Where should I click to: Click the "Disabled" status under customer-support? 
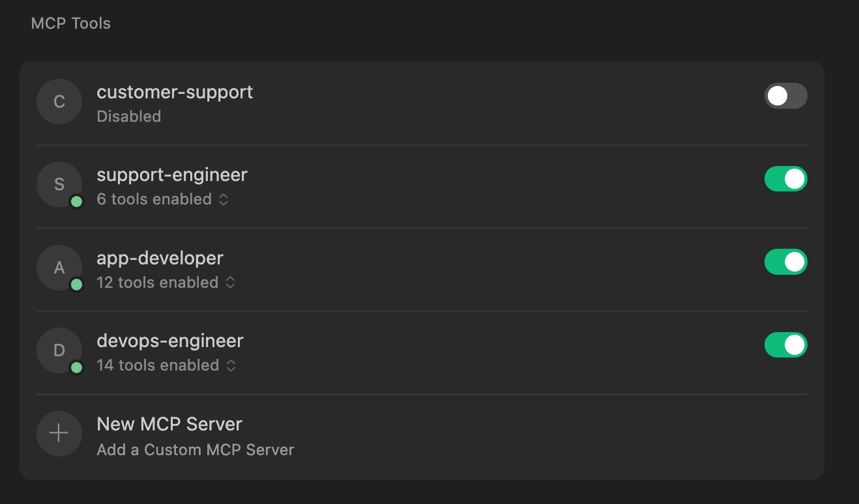(128, 117)
